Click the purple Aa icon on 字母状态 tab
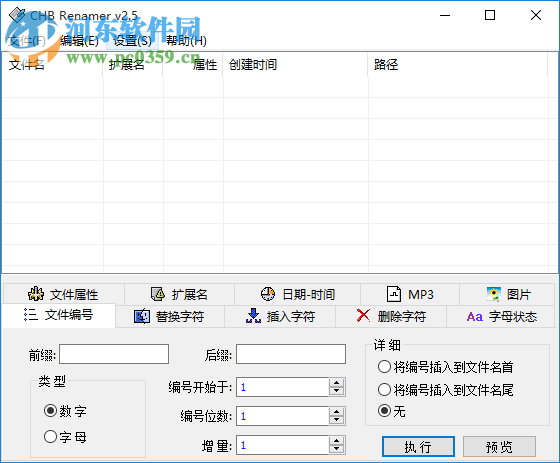The image size is (560, 463). pyautogui.click(x=475, y=317)
